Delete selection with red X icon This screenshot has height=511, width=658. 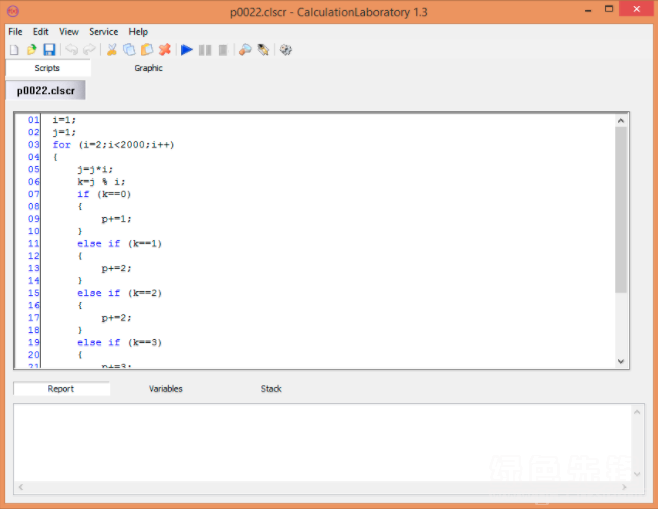click(x=164, y=50)
